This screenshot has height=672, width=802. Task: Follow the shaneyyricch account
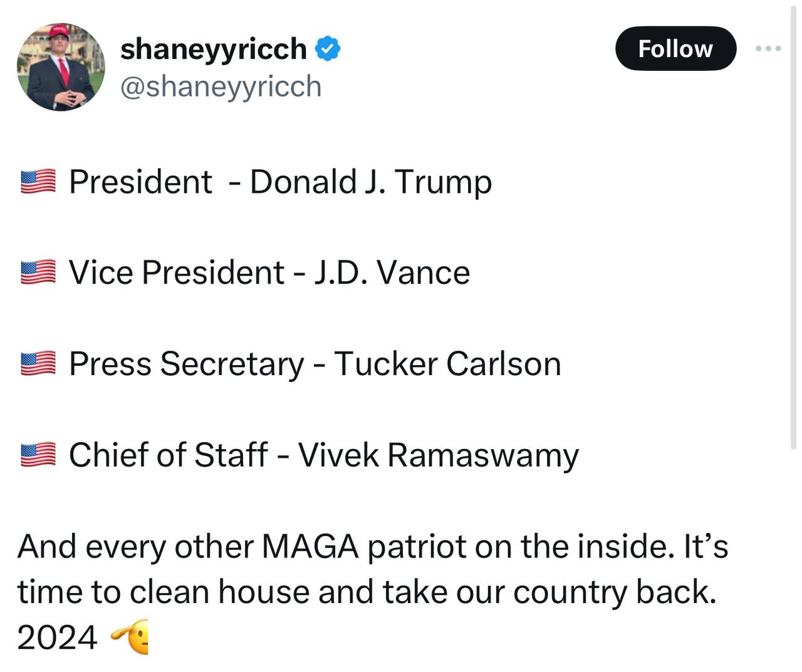pos(675,48)
